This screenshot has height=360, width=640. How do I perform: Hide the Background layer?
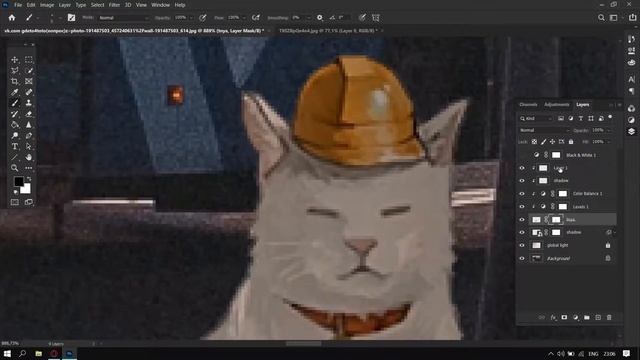click(522, 258)
